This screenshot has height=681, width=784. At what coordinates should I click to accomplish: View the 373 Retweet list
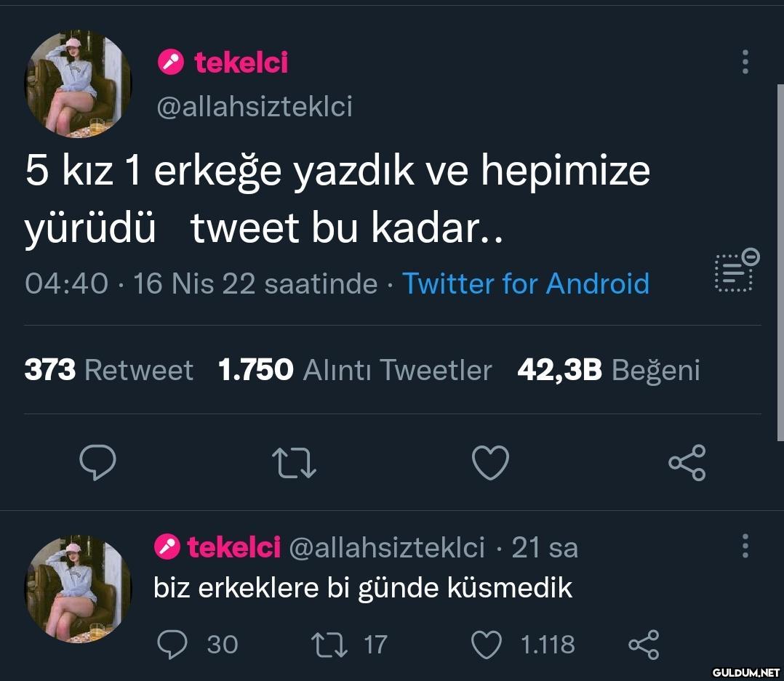[109, 371]
